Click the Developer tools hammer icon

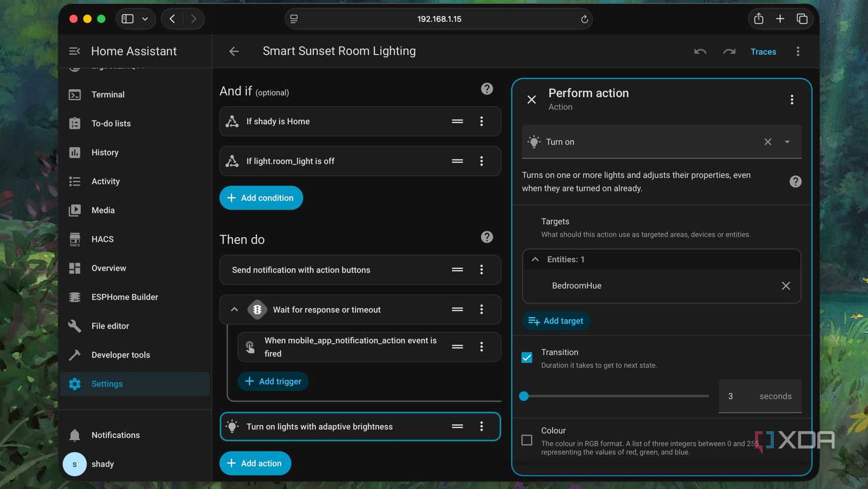coord(75,355)
